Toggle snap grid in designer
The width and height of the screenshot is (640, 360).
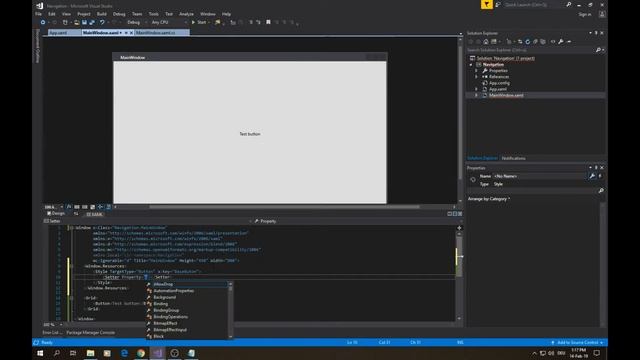click(77, 207)
